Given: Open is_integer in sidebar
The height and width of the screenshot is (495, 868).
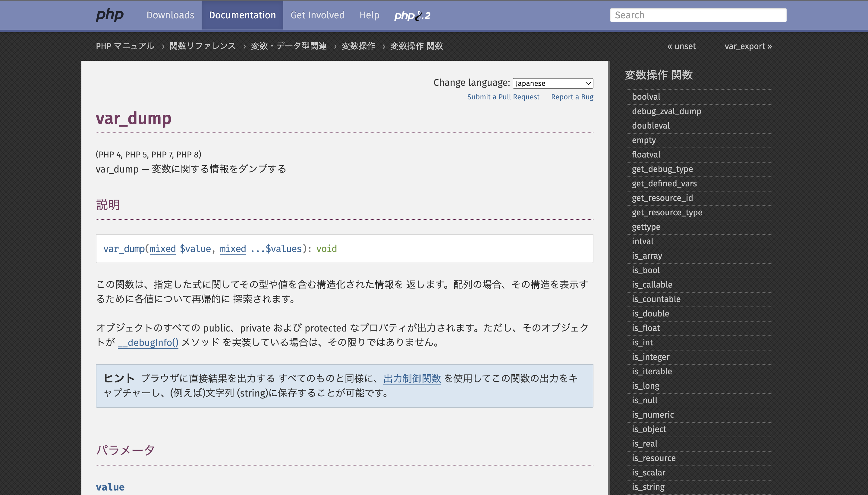Looking at the screenshot, I should click(x=651, y=357).
